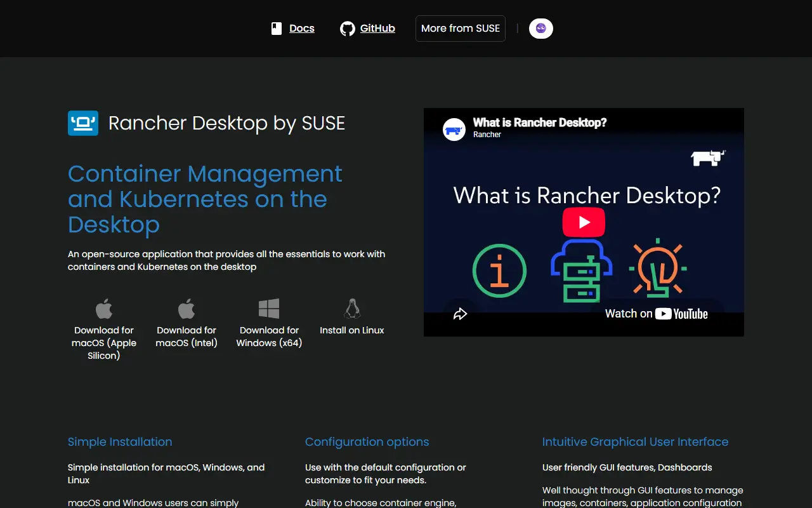Click the GitHub octocat icon
The height and width of the screenshot is (508, 812).
[347, 29]
